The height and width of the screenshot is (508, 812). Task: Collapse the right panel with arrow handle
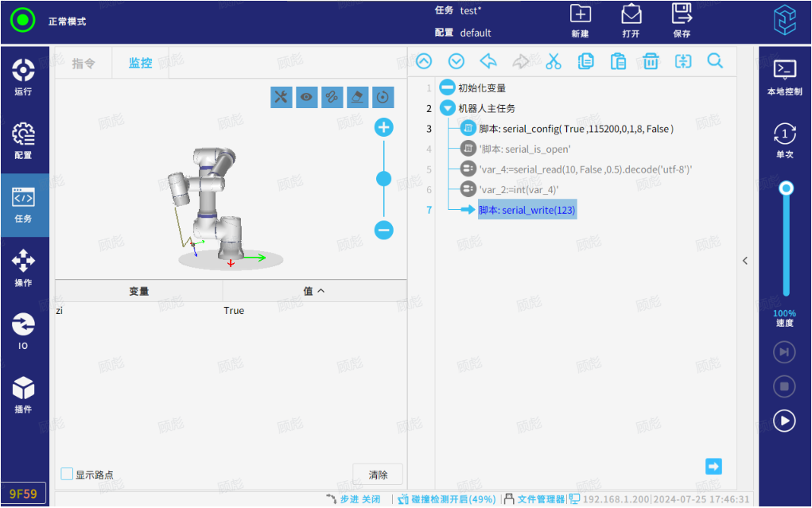(x=745, y=261)
